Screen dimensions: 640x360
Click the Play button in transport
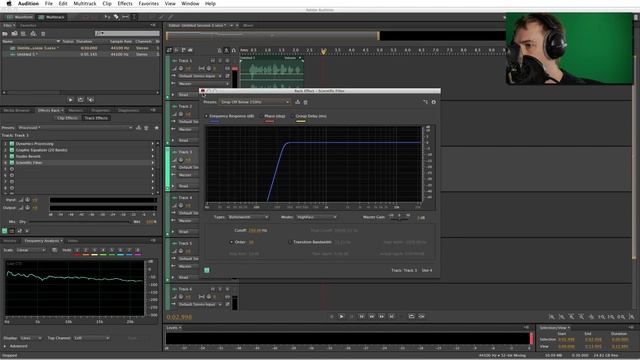point(341,316)
